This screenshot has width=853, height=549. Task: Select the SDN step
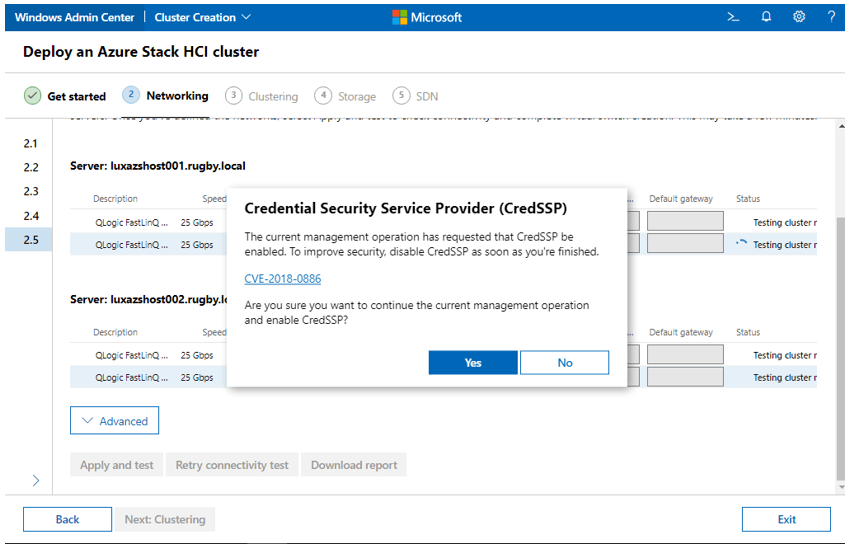(426, 97)
